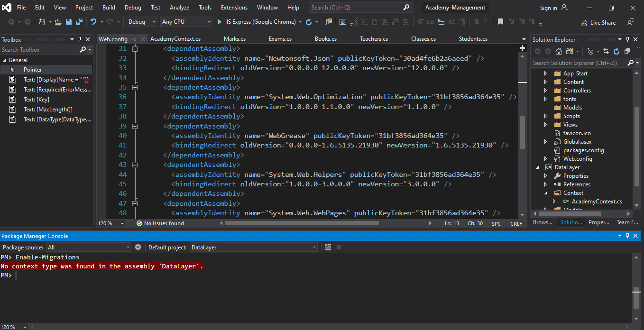644x330 pixels.
Task: Start debugging with IIS Express play button
Action: (219, 22)
